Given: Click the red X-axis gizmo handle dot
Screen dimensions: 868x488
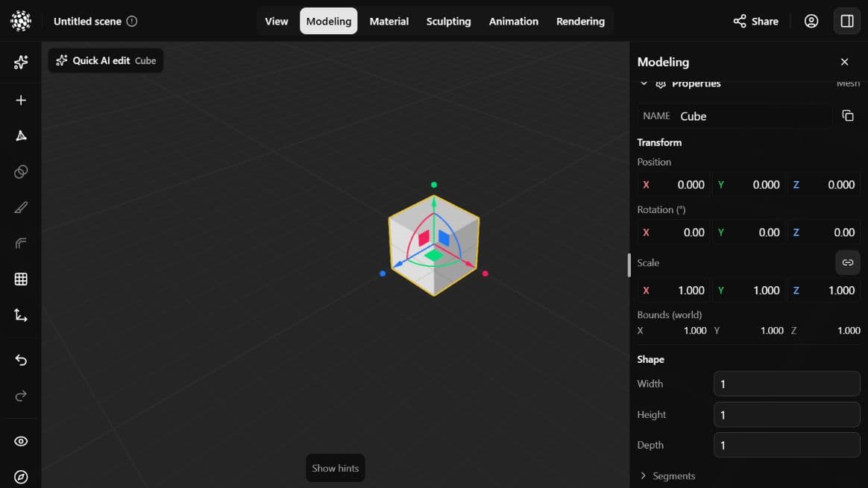Looking at the screenshot, I should coord(485,273).
